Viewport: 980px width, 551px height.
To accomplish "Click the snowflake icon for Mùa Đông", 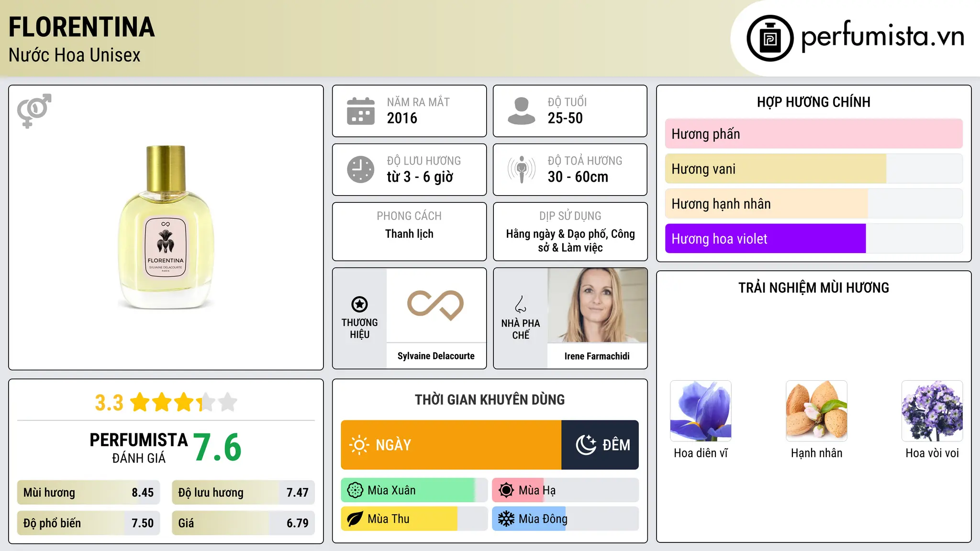I will tap(506, 519).
